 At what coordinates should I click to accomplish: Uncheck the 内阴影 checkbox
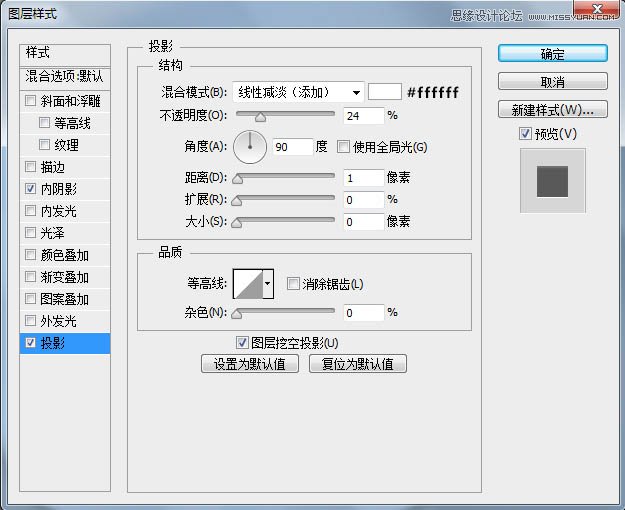tap(31, 189)
